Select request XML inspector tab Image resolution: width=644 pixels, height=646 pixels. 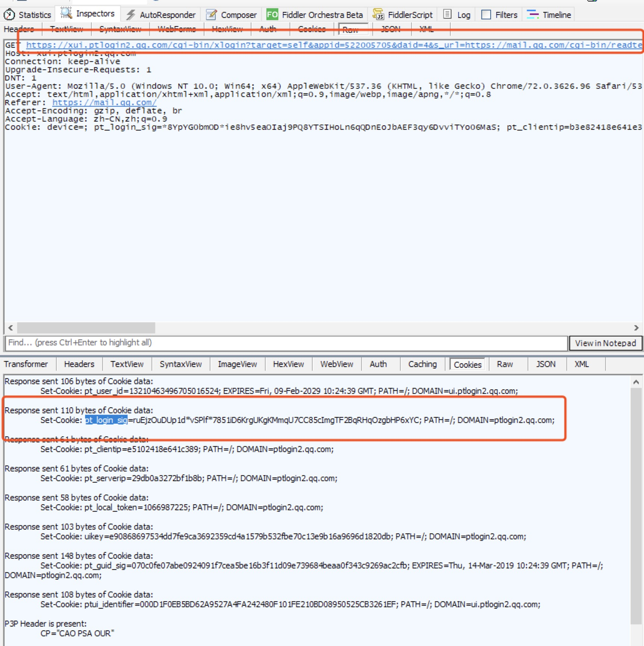[x=426, y=29]
